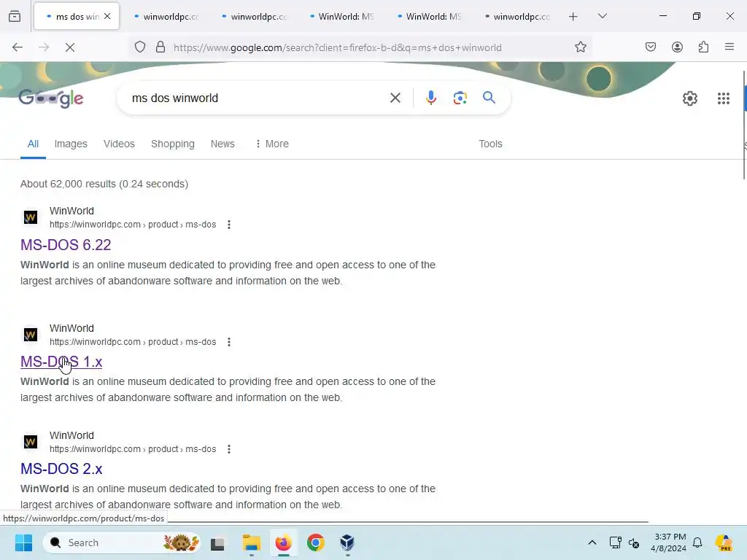Expand the list all tabs chevron
Image resolution: width=747 pixels, height=560 pixels.
coord(602,16)
